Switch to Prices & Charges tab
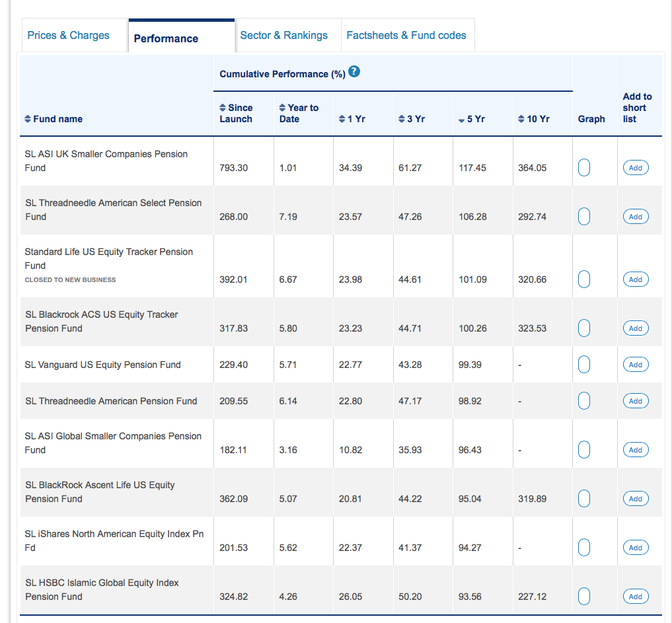 click(x=69, y=36)
